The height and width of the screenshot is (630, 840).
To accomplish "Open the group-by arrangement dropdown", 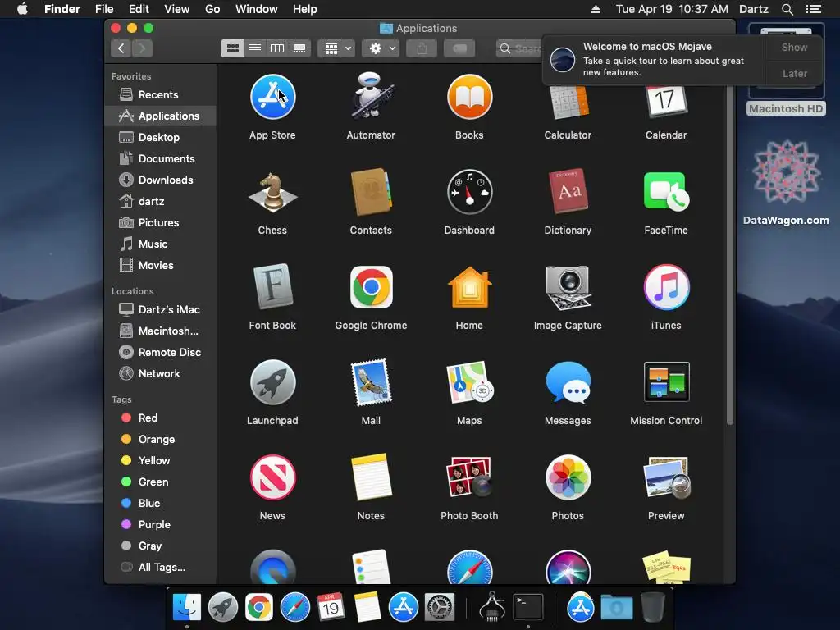I will 336,48.
